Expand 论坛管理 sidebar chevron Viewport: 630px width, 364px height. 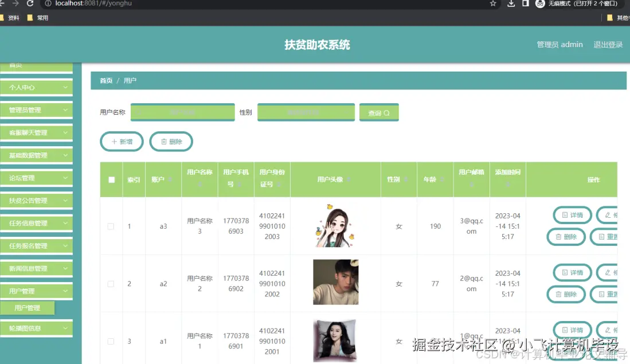tap(65, 178)
